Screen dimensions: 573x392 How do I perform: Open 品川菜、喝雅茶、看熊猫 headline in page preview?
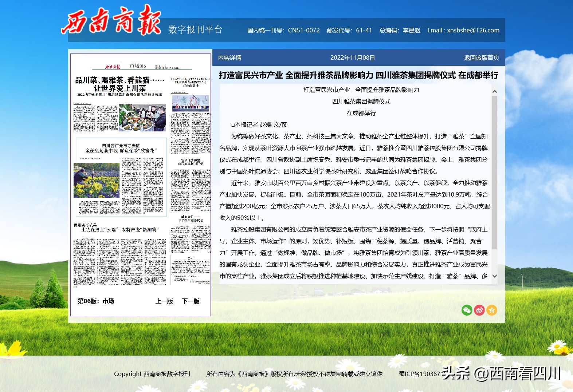point(120,84)
